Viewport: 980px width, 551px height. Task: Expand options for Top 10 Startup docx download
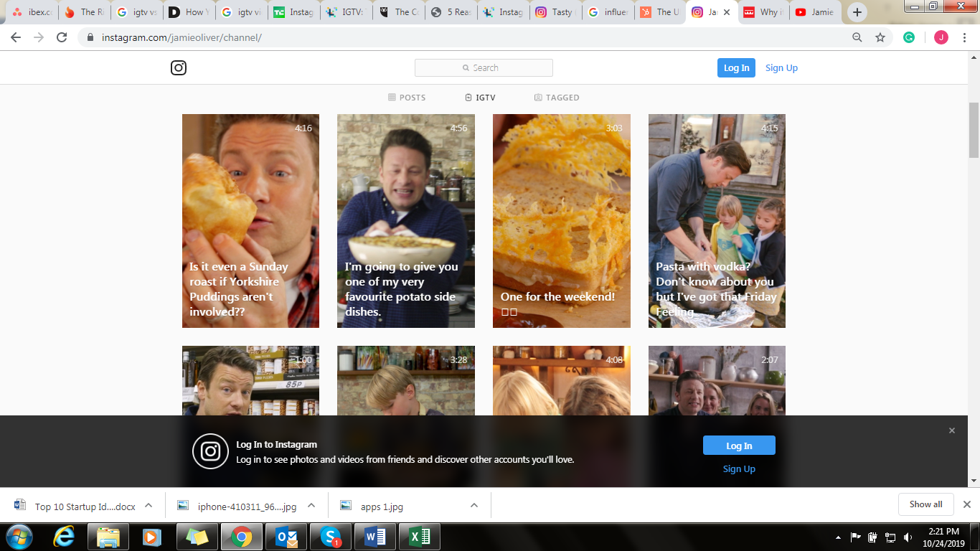tap(149, 505)
